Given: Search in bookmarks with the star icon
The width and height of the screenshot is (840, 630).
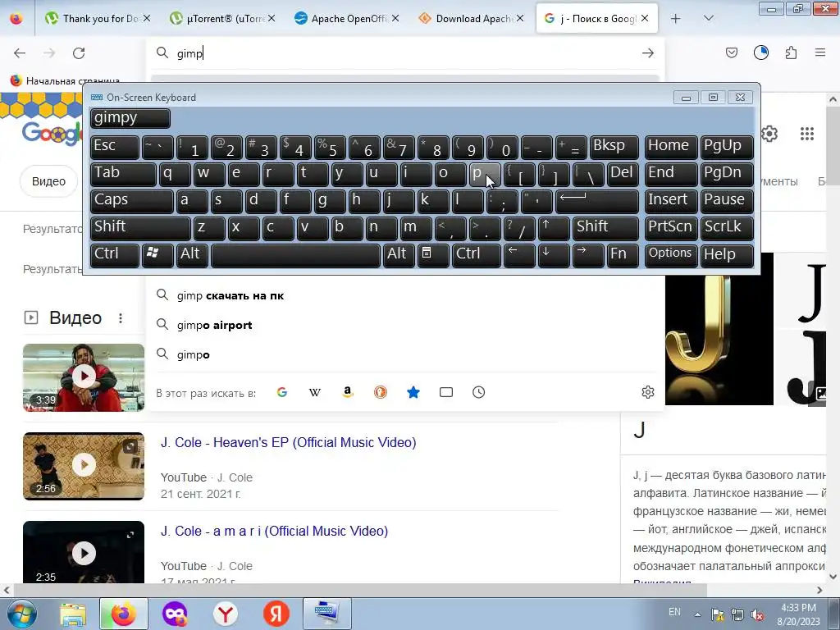Looking at the screenshot, I should pyautogui.click(x=413, y=392).
